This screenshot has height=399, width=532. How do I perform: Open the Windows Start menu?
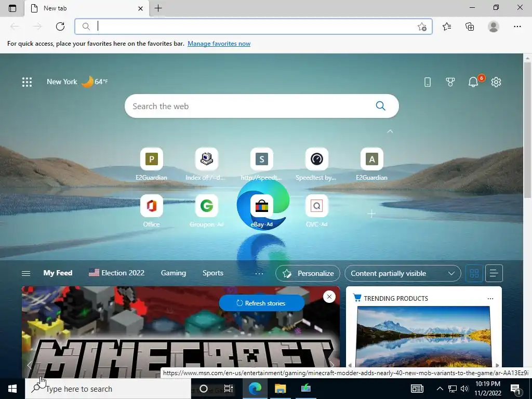tap(12, 389)
